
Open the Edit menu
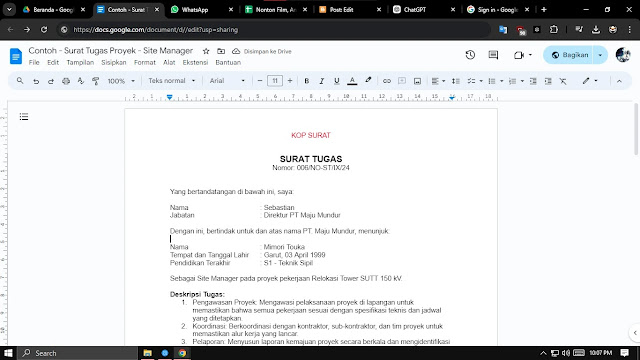point(53,62)
